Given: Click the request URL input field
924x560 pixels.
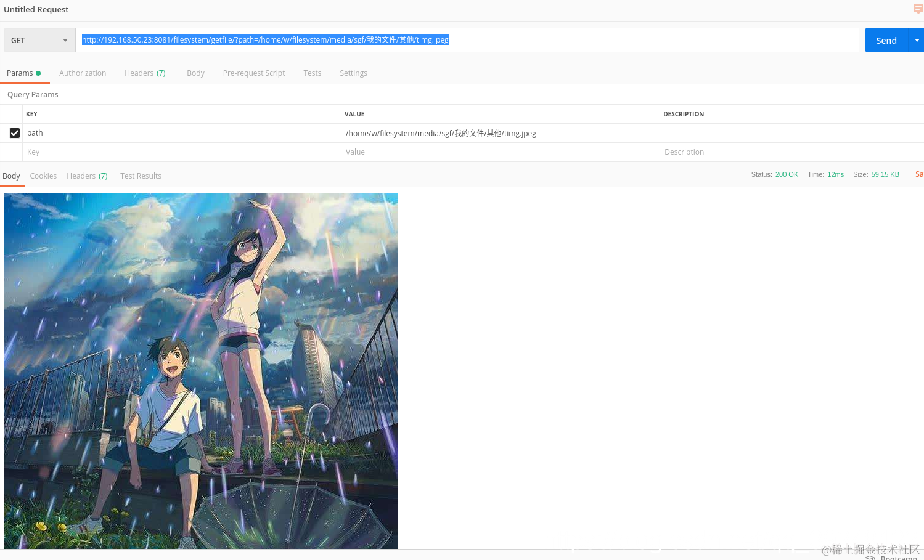Looking at the screenshot, I should click(467, 40).
